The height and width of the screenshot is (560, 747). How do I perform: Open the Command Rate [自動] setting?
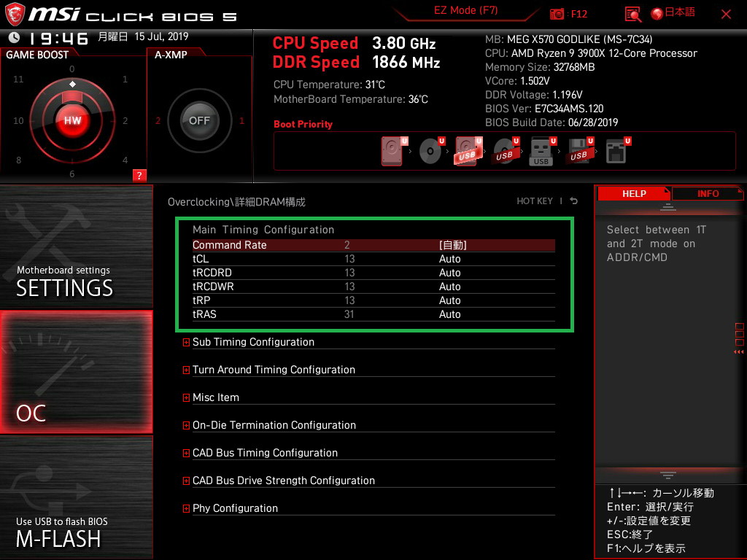point(452,245)
